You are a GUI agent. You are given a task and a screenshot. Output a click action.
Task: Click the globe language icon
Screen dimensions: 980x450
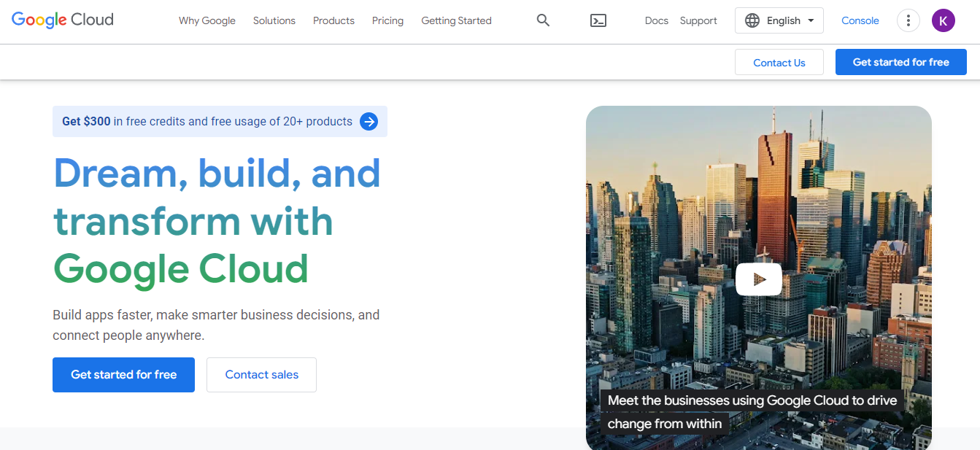tap(752, 20)
